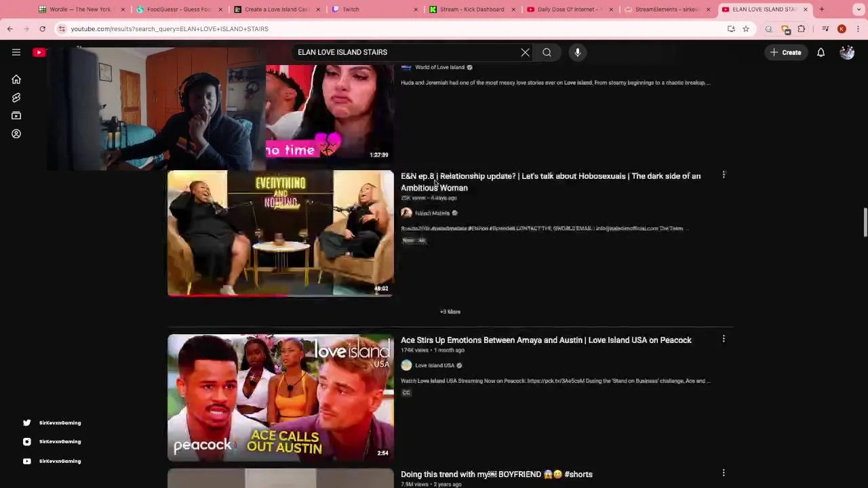Click the YouTube logo

(39, 52)
